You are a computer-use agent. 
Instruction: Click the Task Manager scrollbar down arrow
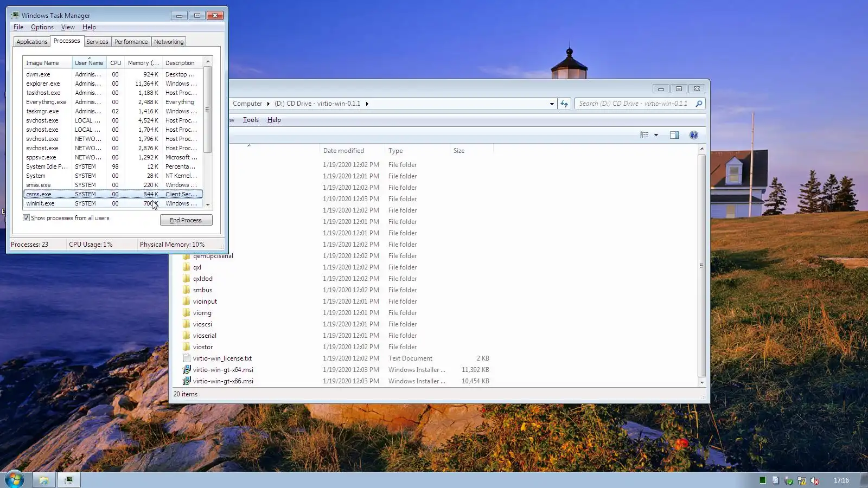[x=208, y=205]
